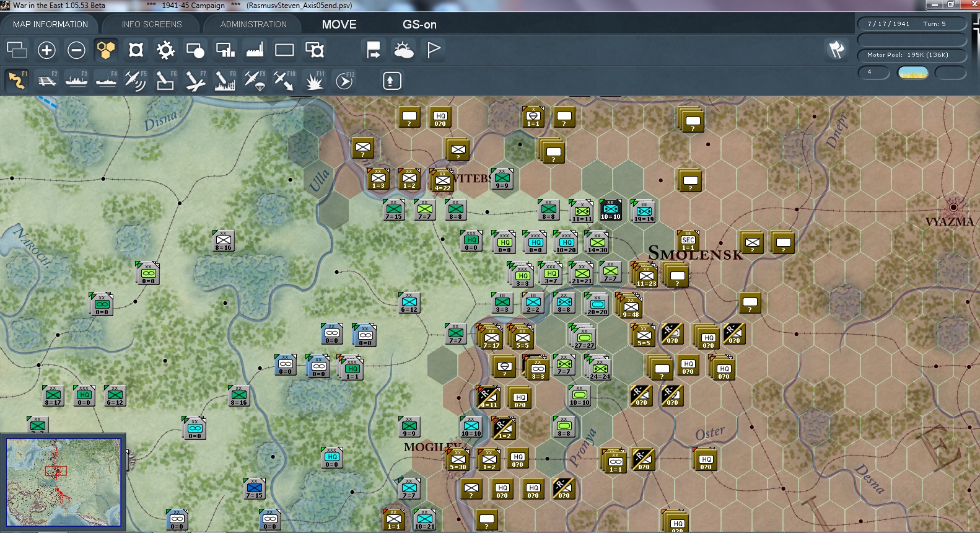Select the F7 bomb airfield mode
Screen dimensions: 980x533
(x=195, y=81)
